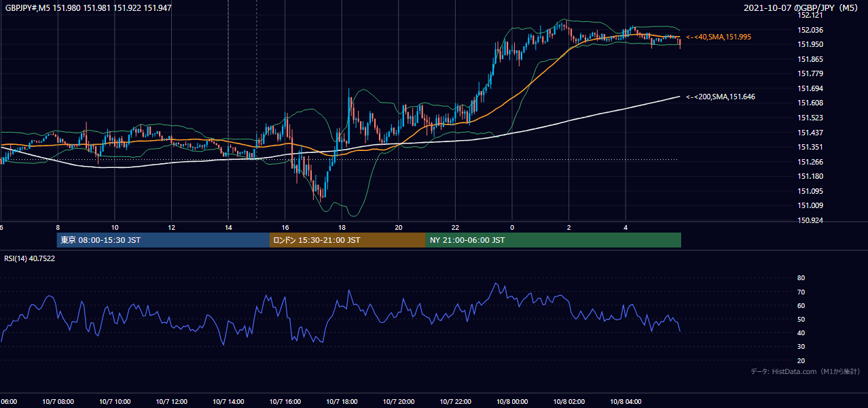
Task: Click price axis label 152.036
Action: point(810,30)
